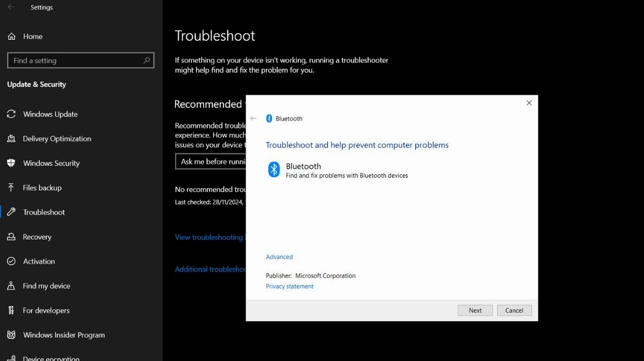
Task: Select the Windows Security shield icon
Action: pyautogui.click(x=12, y=163)
